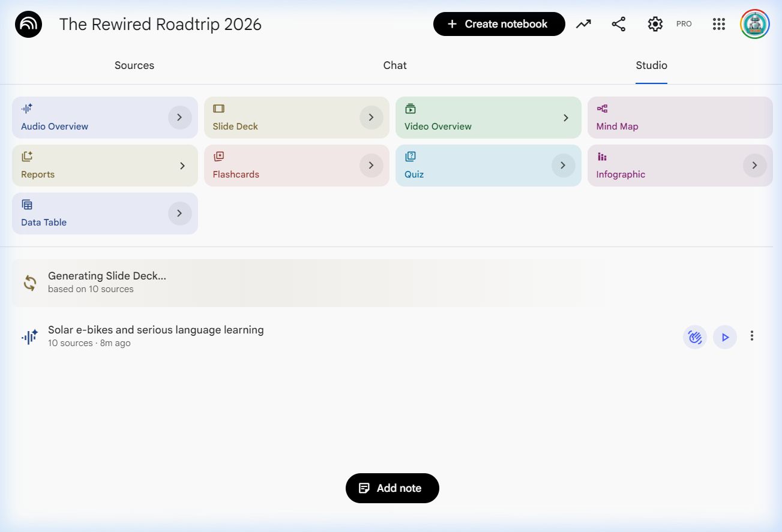The height and width of the screenshot is (532, 782).
Task: Open the Google apps grid
Action: click(718, 24)
